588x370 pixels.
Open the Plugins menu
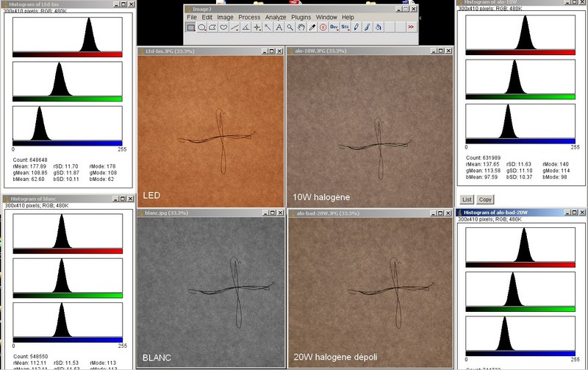[302, 17]
